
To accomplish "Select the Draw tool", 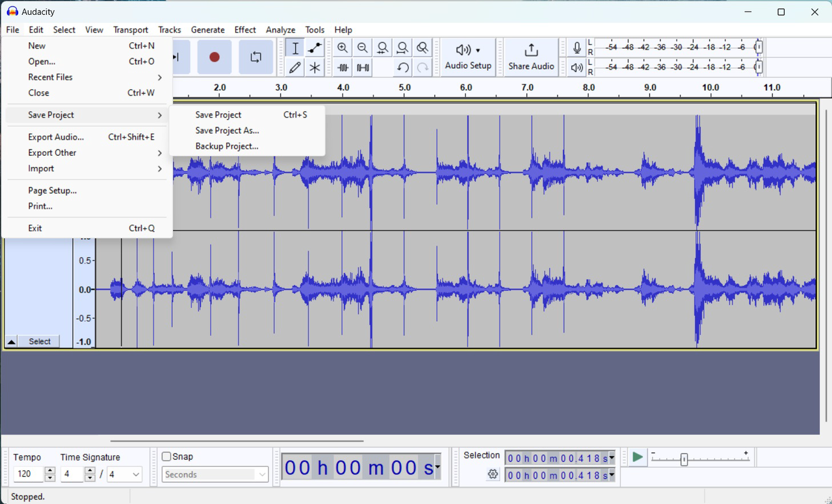I will click(x=294, y=67).
